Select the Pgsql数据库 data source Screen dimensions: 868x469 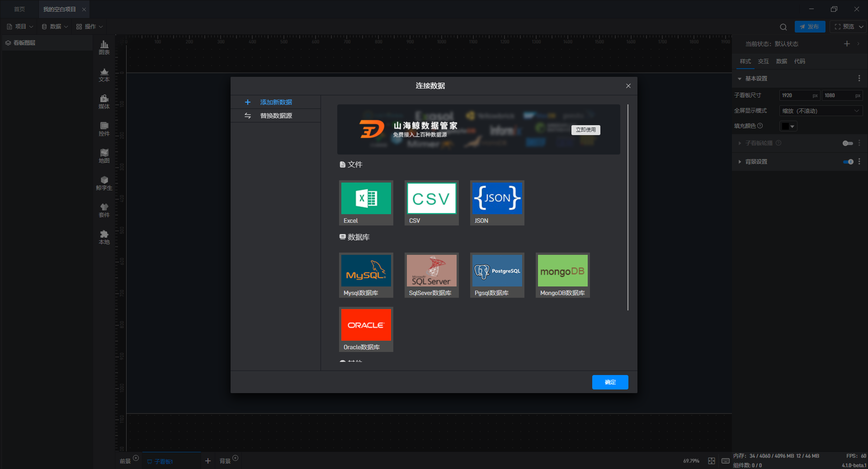pos(497,275)
